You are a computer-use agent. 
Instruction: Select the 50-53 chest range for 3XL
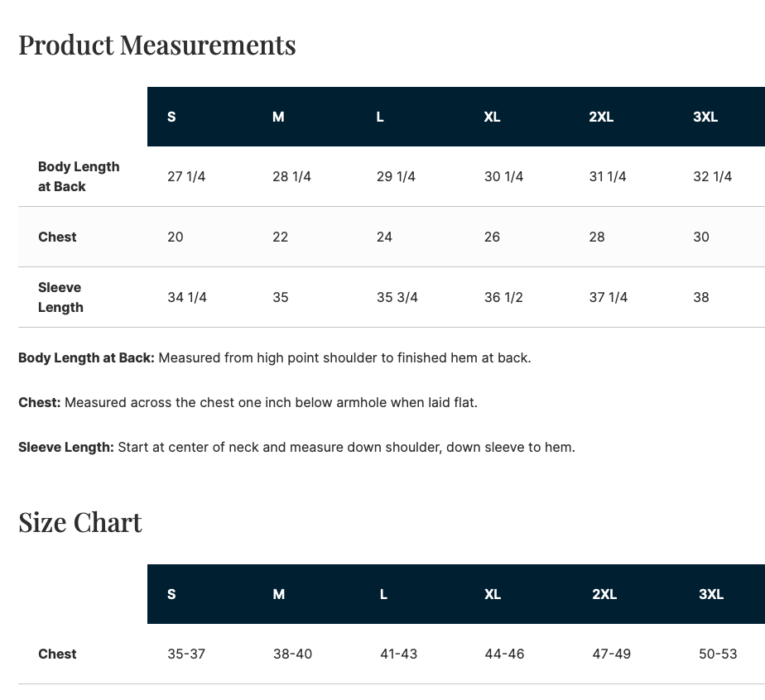click(718, 654)
